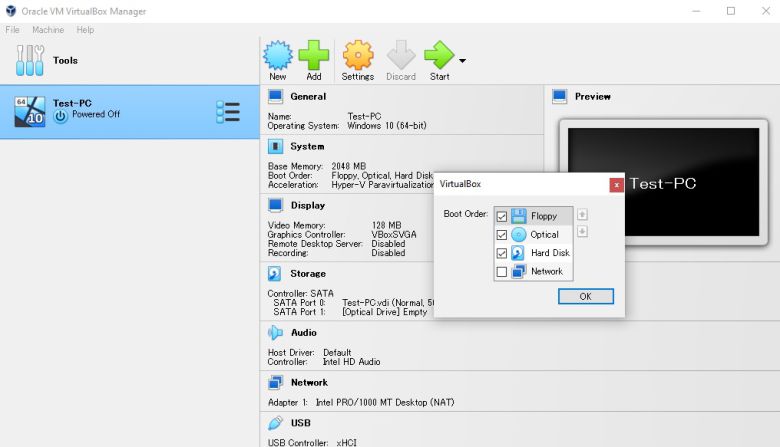Confirm boot order with OK button
This screenshot has width=780, height=447.
click(585, 296)
